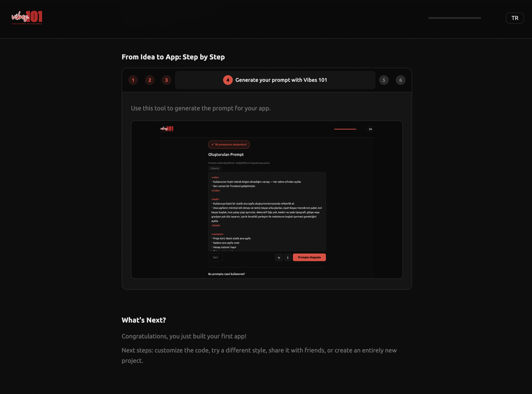Image resolution: width=532 pixels, height=394 pixels.
Task: Click the Düzenle edit button
Action: click(215, 168)
